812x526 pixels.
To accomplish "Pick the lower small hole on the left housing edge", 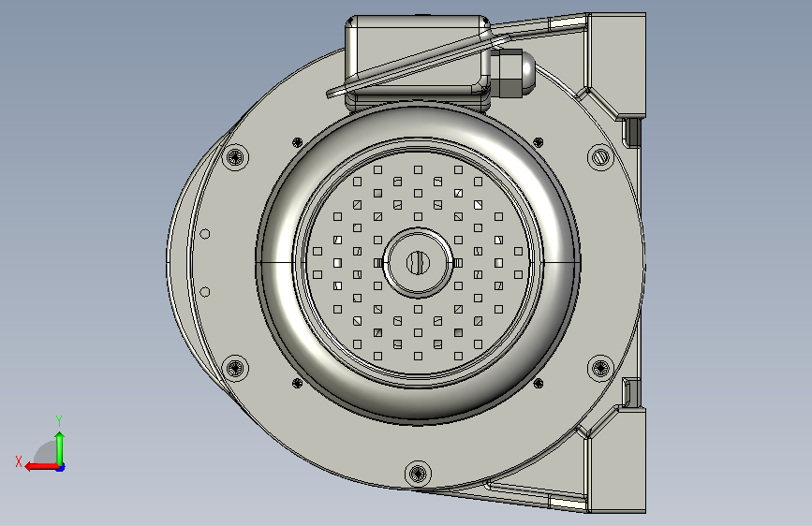I will point(205,292).
